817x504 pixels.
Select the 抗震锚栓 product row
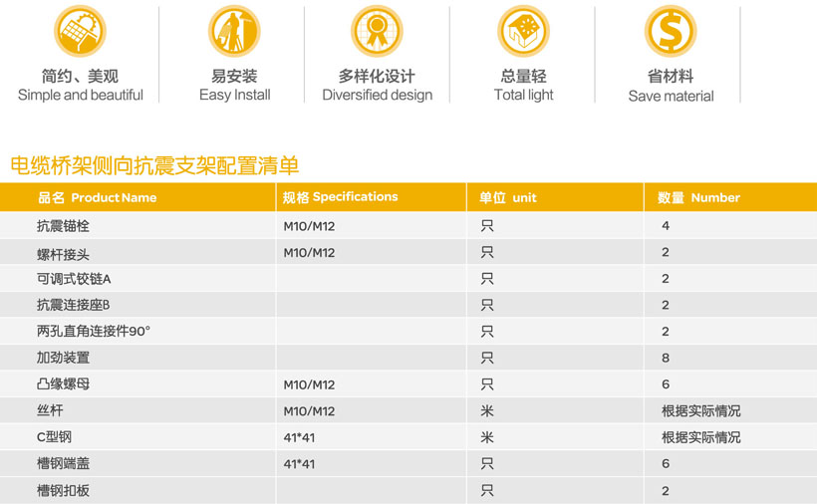(x=64, y=226)
